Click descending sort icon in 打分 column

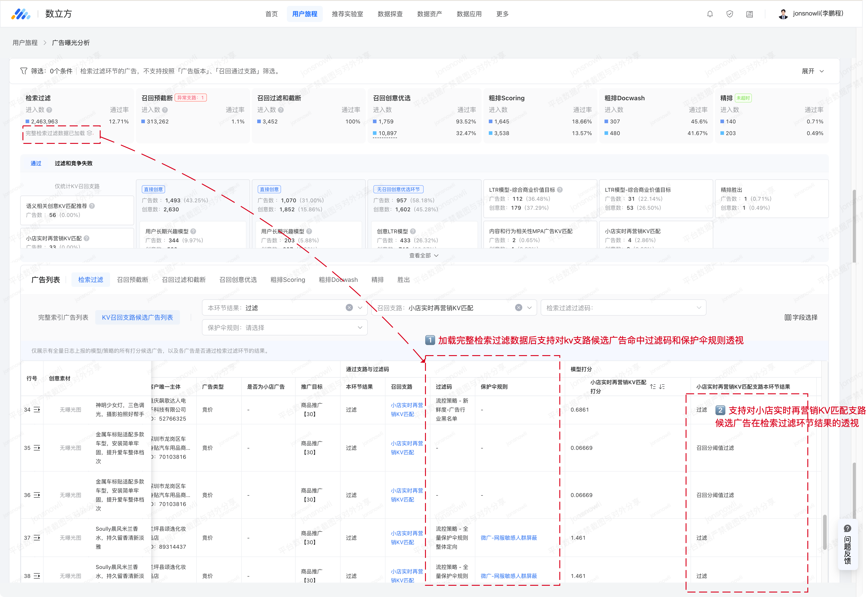pyautogui.click(x=662, y=386)
